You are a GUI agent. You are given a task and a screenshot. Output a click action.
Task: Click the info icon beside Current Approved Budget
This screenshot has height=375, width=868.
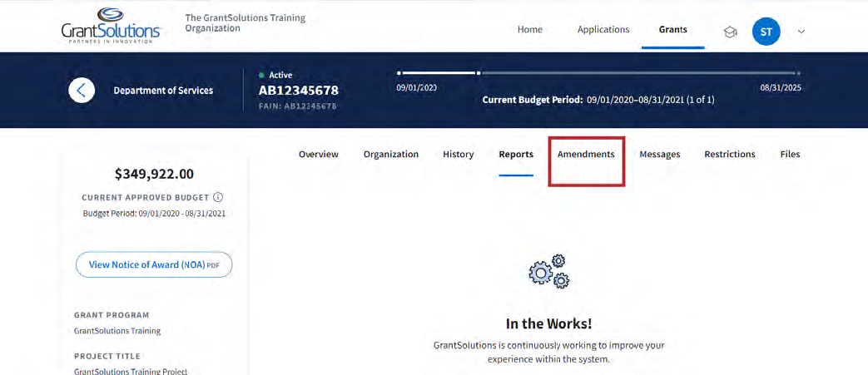coord(218,198)
